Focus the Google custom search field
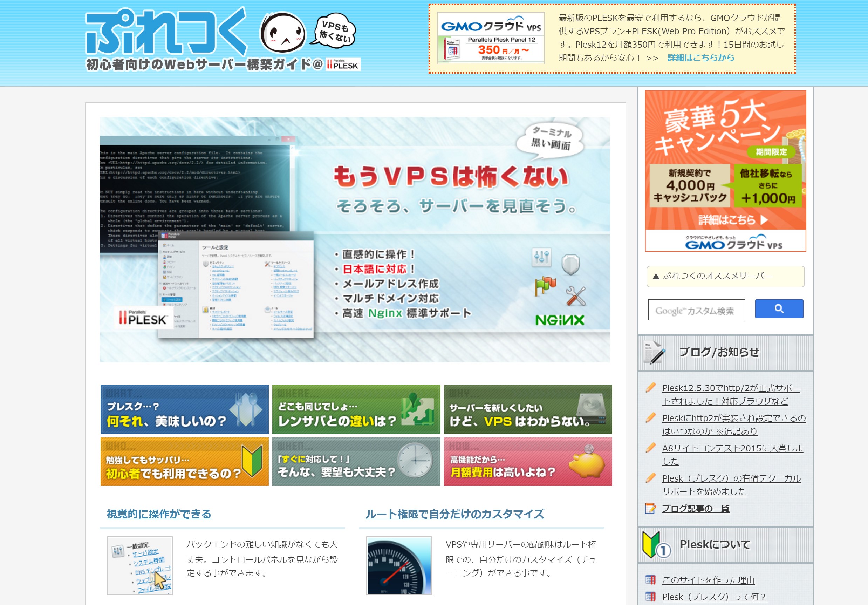This screenshot has width=868, height=605. (696, 310)
